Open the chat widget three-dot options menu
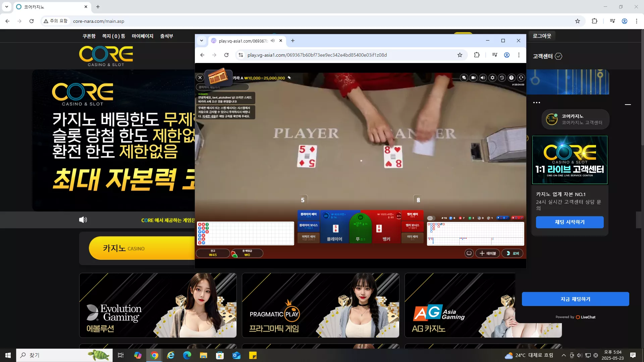The width and height of the screenshot is (644, 362). point(537,103)
